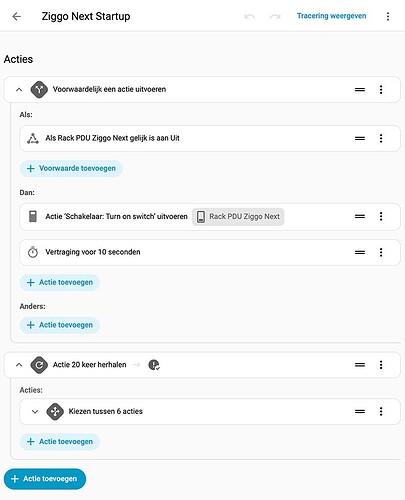Go back using the arrow icon
Screen dimensions: 405x500
pyautogui.click(x=16, y=16)
